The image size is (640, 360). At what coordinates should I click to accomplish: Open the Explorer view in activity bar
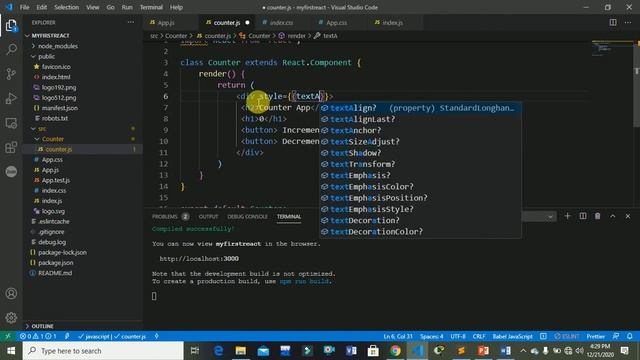[11, 26]
